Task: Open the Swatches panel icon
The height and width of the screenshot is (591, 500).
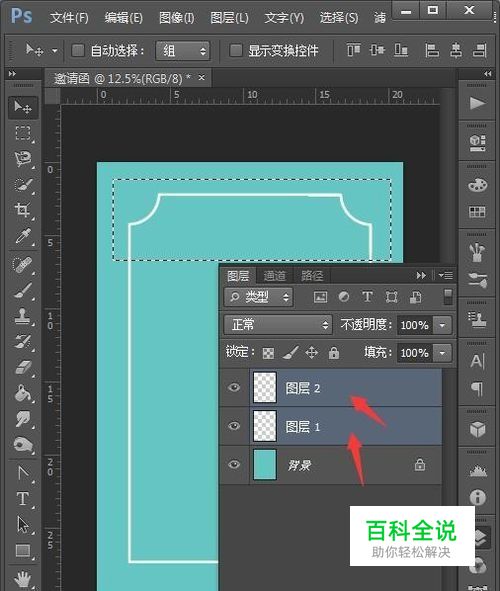Action: (477, 212)
